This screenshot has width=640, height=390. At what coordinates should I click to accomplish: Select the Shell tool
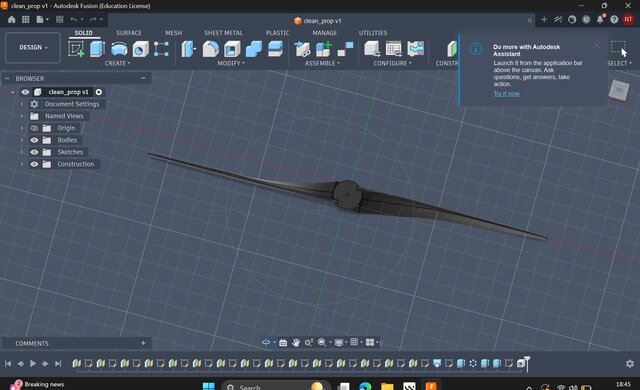232,49
